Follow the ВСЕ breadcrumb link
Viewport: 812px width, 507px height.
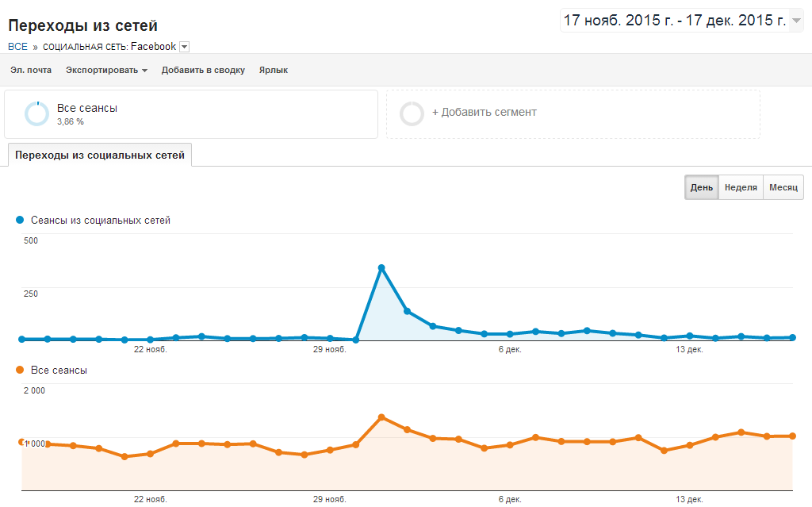pos(17,47)
